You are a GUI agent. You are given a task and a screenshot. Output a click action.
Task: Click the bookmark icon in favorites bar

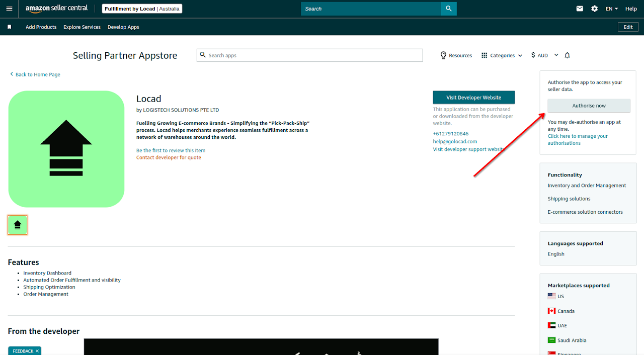pyautogui.click(x=9, y=27)
